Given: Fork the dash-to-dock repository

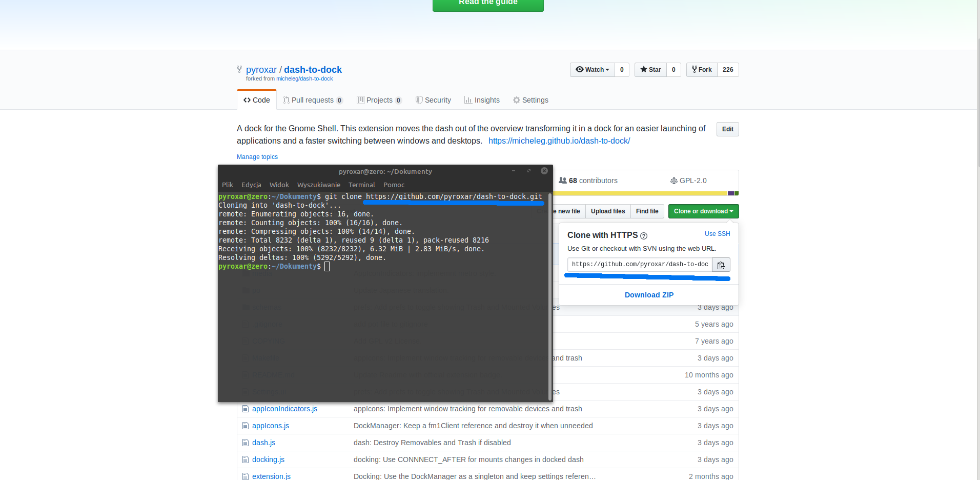Looking at the screenshot, I should [x=702, y=70].
